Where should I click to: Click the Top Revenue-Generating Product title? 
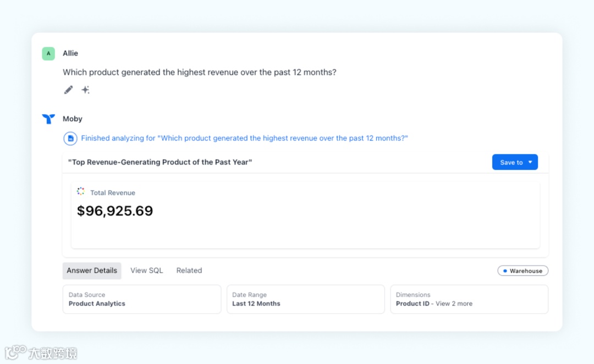point(160,162)
